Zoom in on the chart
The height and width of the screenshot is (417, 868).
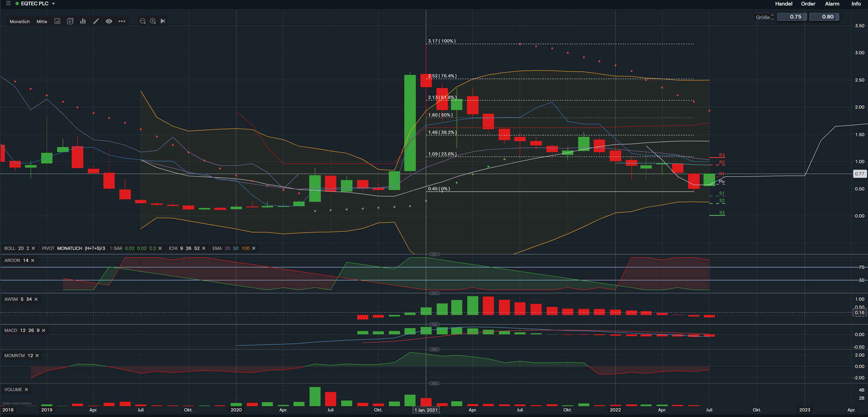pos(153,21)
